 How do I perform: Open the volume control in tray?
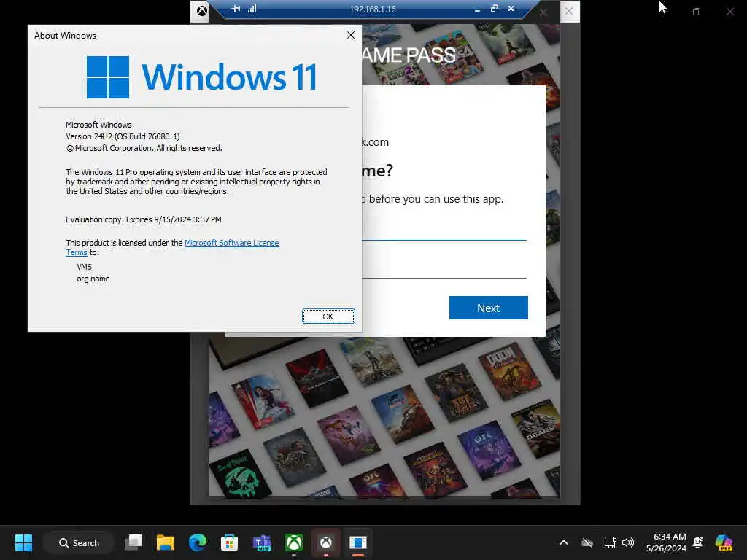(628, 542)
